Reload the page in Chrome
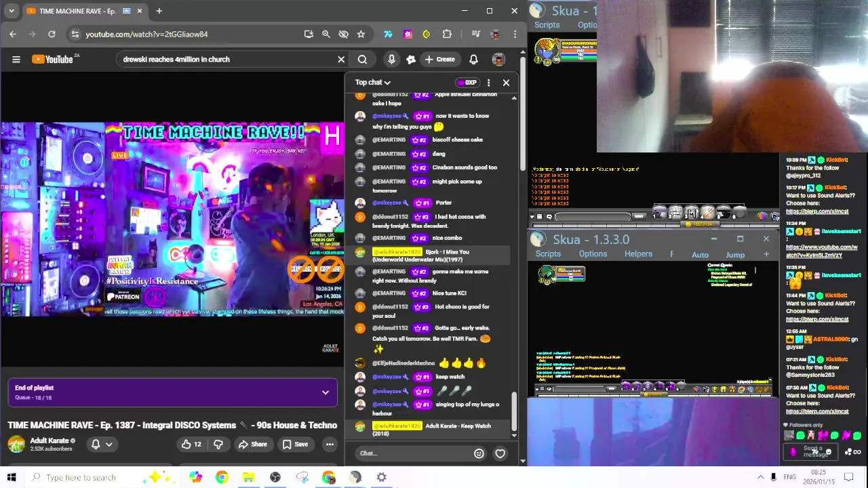The width and height of the screenshot is (868, 488). (x=52, y=34)
